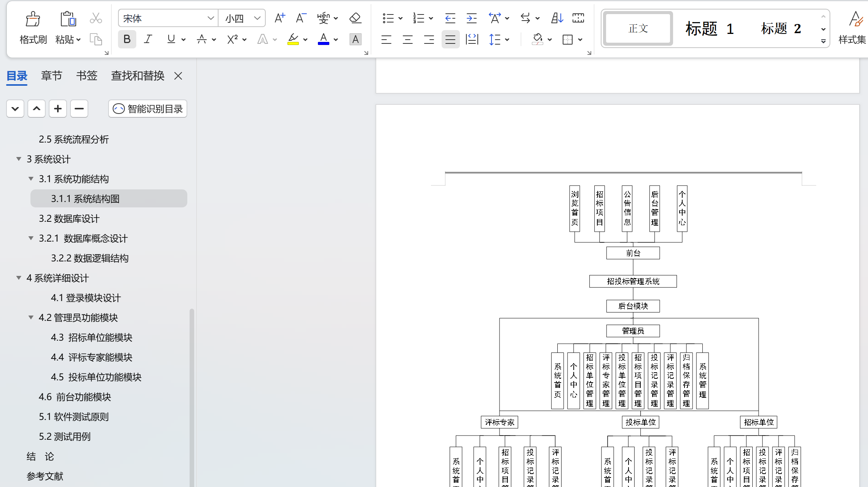Click the increase font size icon
The height and width of the screenshot is (487, 868).
click(x=279, y=18)
